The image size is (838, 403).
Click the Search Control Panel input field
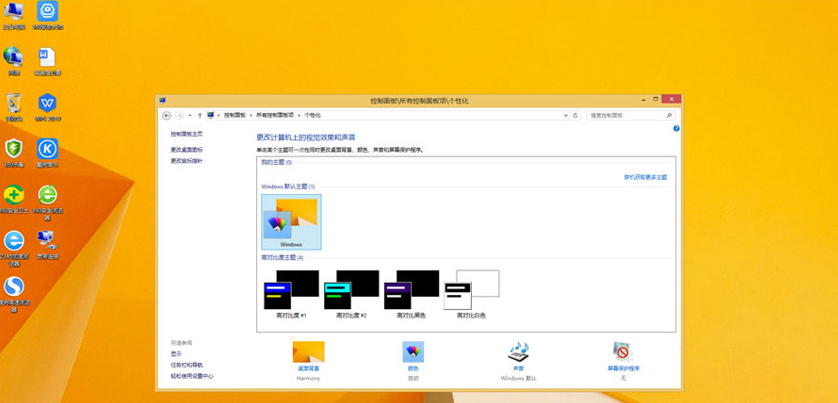click(x=625, y=115)
